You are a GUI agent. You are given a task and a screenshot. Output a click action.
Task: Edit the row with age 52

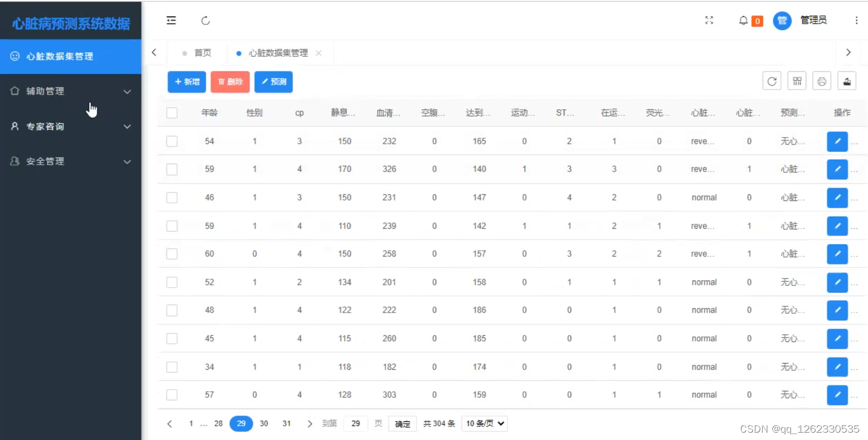pos(837,282)
